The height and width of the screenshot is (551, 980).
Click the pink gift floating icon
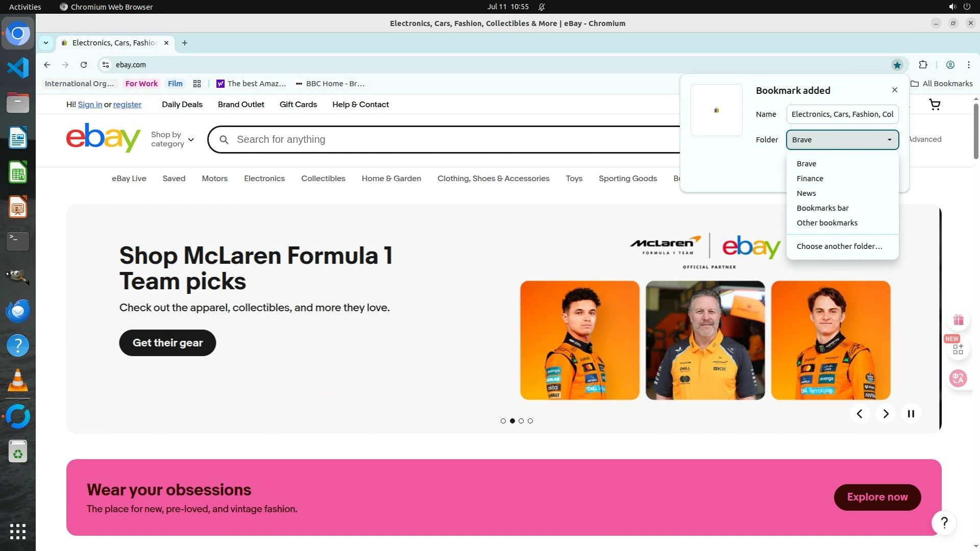click(958, 320)
